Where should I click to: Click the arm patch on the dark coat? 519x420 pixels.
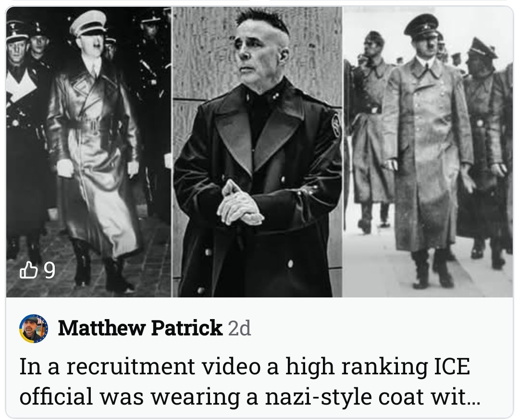(x=335, y=125)
